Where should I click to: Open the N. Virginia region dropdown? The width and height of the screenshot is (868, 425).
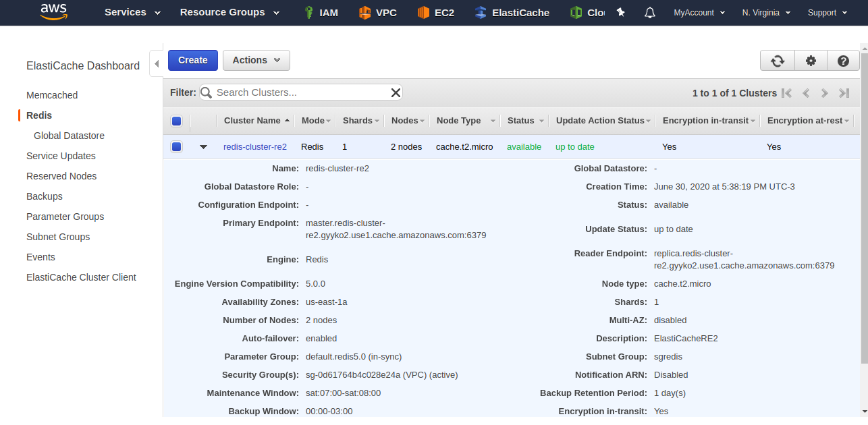(x=766, y=12)
